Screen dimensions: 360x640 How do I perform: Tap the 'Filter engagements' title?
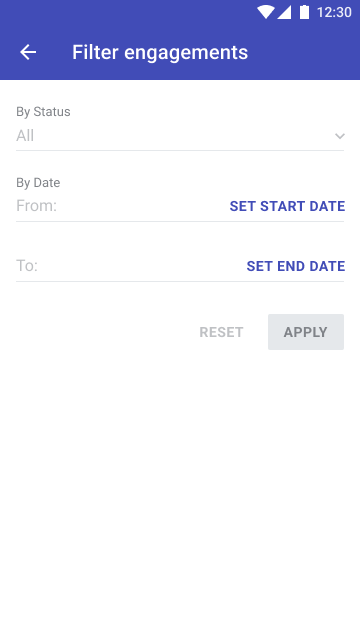160,52
